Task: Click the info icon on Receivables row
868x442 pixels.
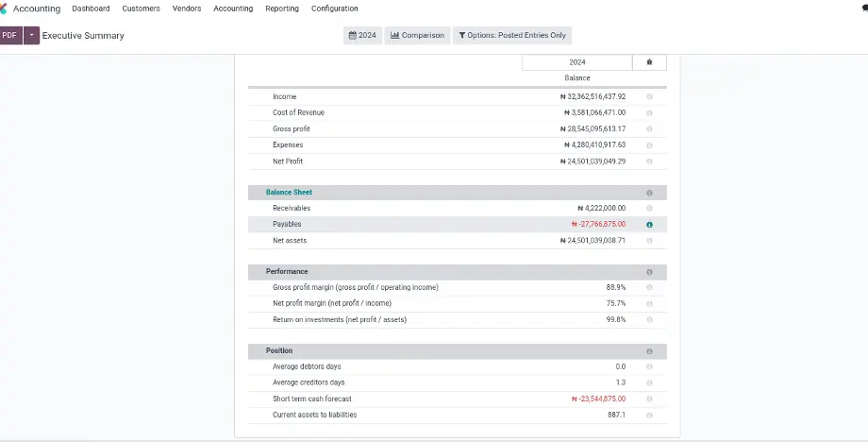Action: tap(649, 209)
